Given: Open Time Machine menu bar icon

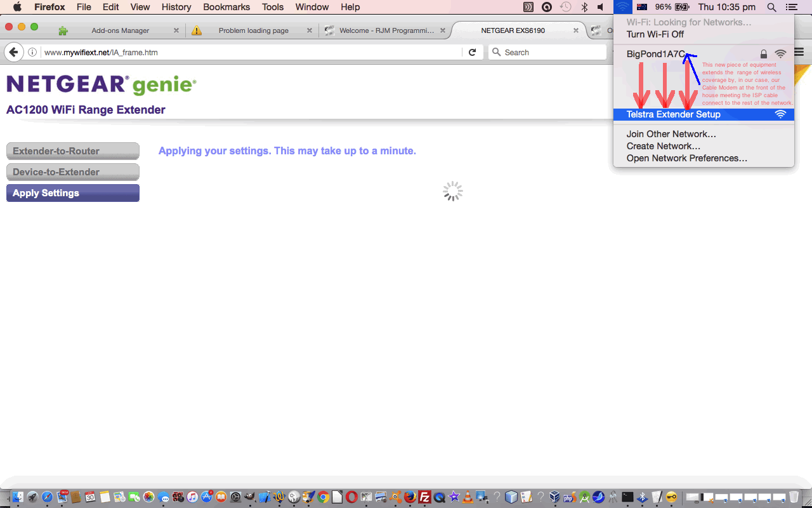Looking at the screenshot, I should click(566, 7).
